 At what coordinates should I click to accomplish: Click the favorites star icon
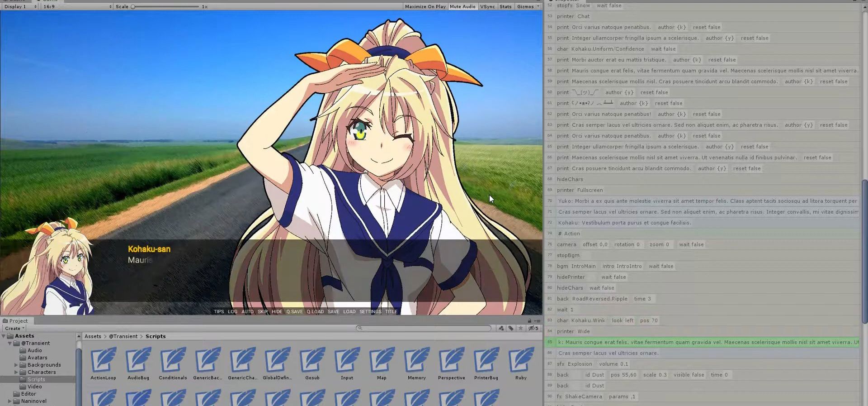[x=521, y=328]
